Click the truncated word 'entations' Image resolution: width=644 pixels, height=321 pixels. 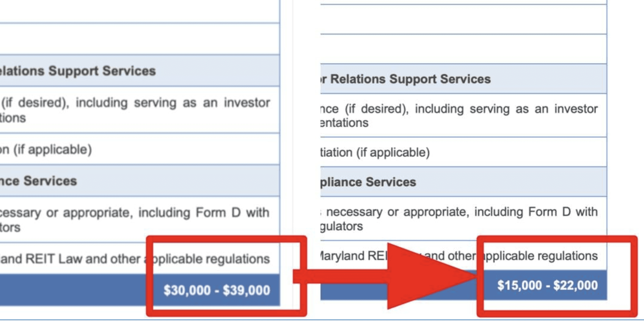(344, 123)
